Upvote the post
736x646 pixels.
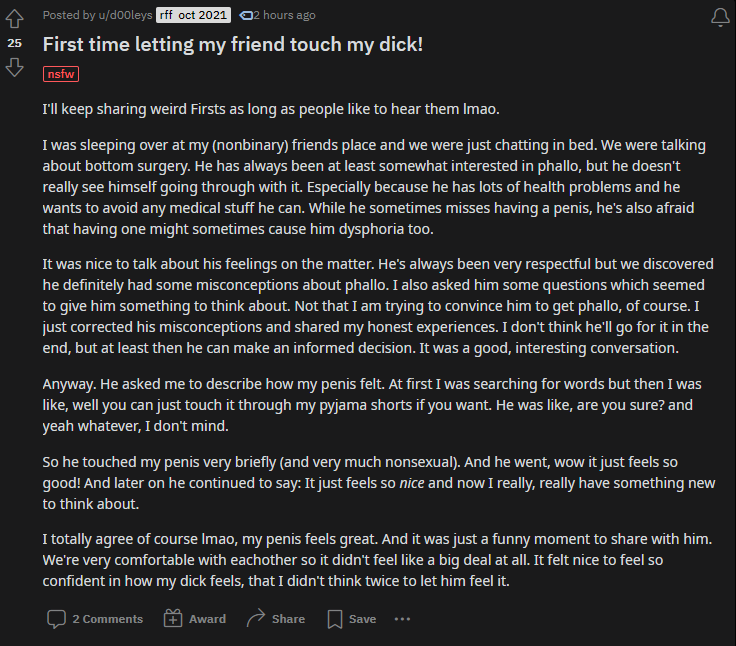[14, 20]
